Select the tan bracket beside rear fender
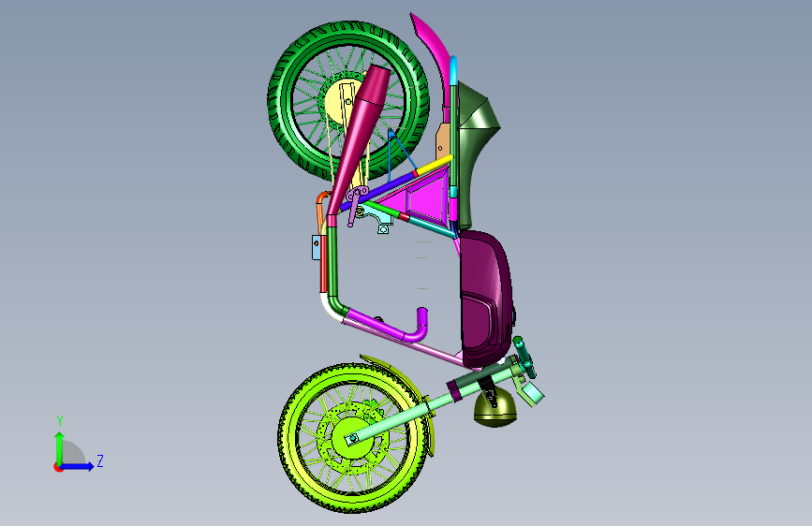Image resolution: width=812 pixels, height=526 pixels. (x=444, y=140)
